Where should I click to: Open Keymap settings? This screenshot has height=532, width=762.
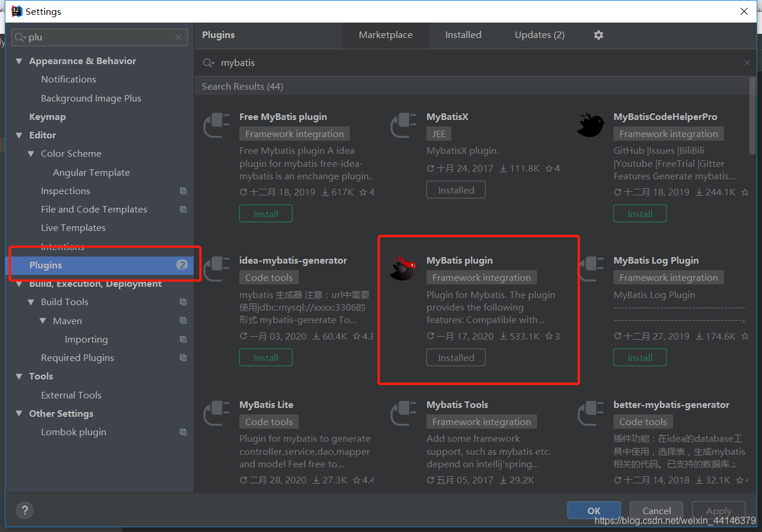point(48,117)
